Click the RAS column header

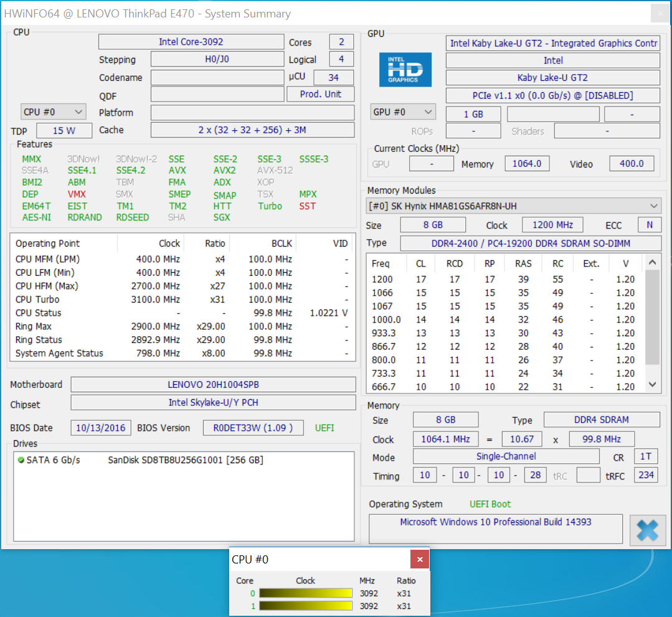[x=523, y=263]
